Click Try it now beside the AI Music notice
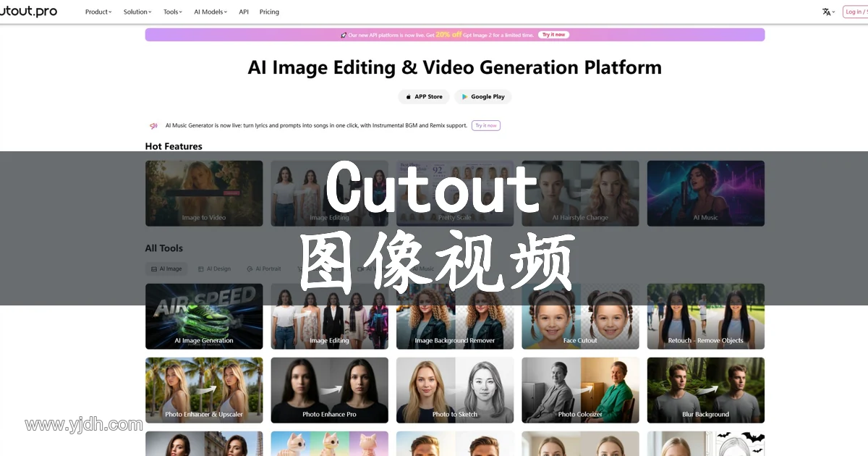 click(x=486, y=125)
